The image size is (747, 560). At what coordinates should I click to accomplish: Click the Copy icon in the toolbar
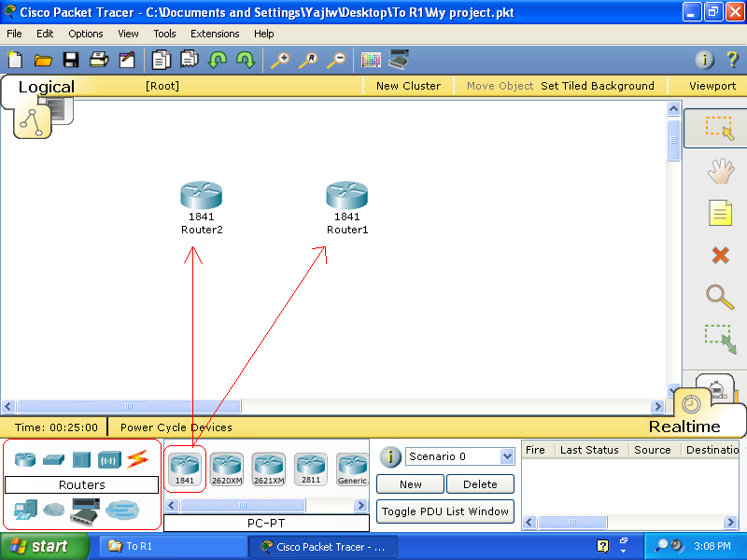[161, 60]
